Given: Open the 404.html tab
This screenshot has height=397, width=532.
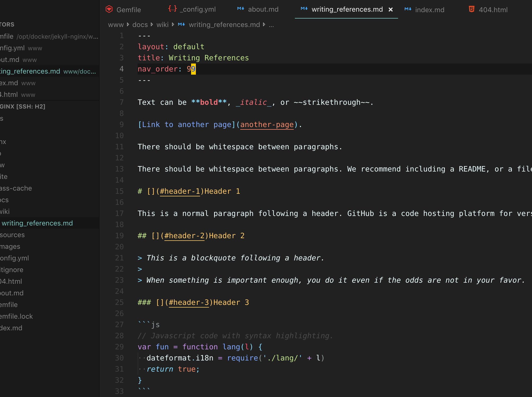Looking at the screenshot, I should pos(493,10).
